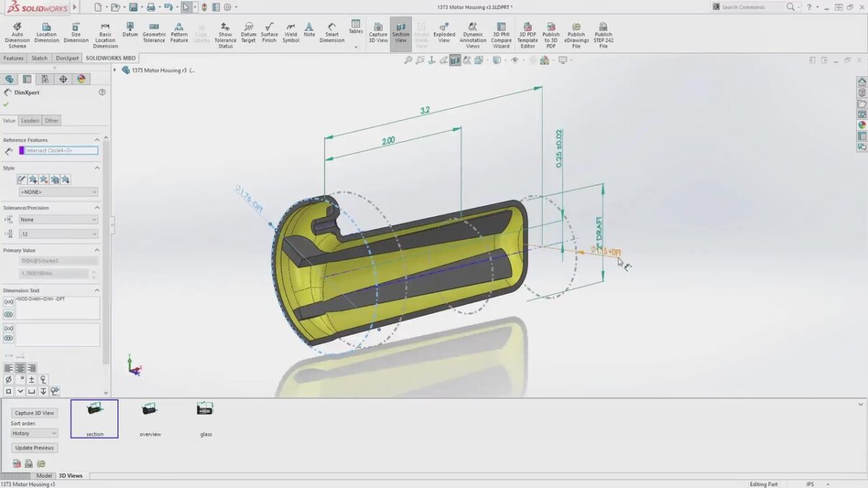
Task: Insert the plus/minus symbol
Action: 32,380
